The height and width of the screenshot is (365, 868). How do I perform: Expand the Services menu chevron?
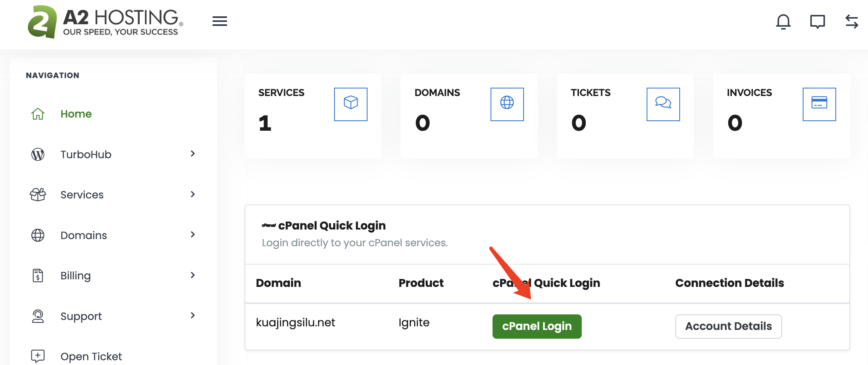(x=193, y=194)
